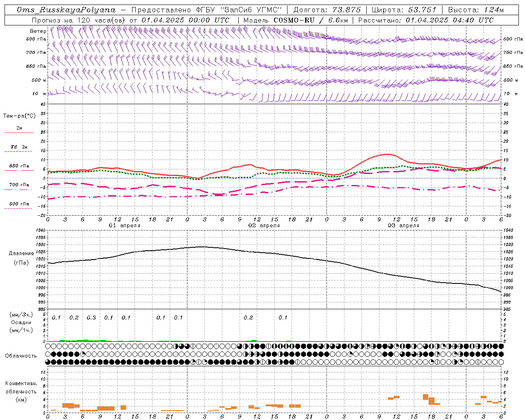Click the 700 гПа temperature legend entry
This screenshot has width=525, height=420.
pos(19,185)
